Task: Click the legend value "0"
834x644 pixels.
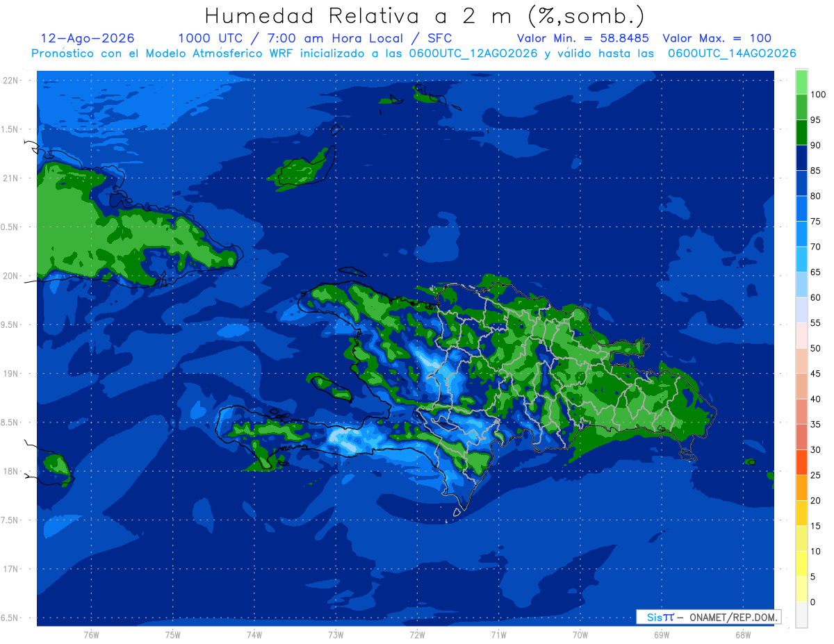Action: (x=812, y=602)
